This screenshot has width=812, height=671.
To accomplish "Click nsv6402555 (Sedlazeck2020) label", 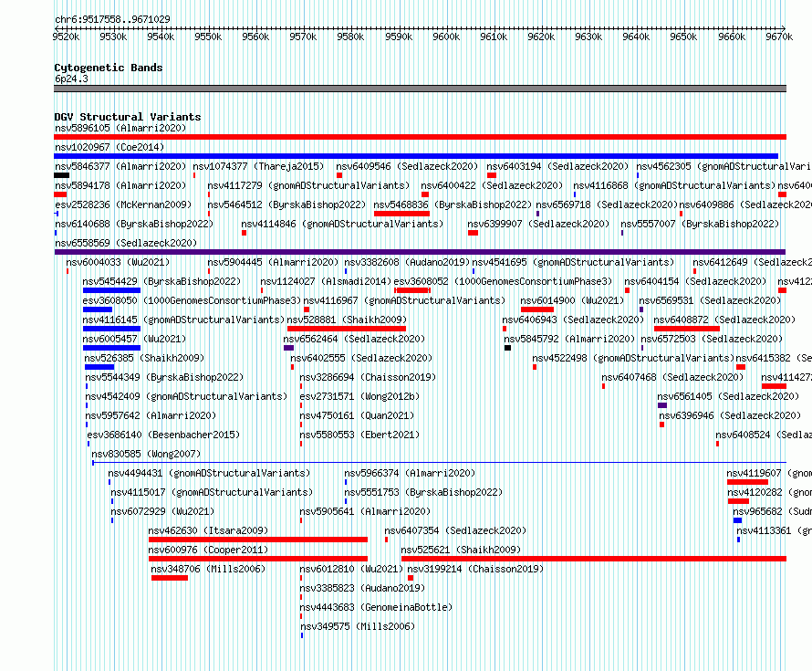I will tap(361, 358).
